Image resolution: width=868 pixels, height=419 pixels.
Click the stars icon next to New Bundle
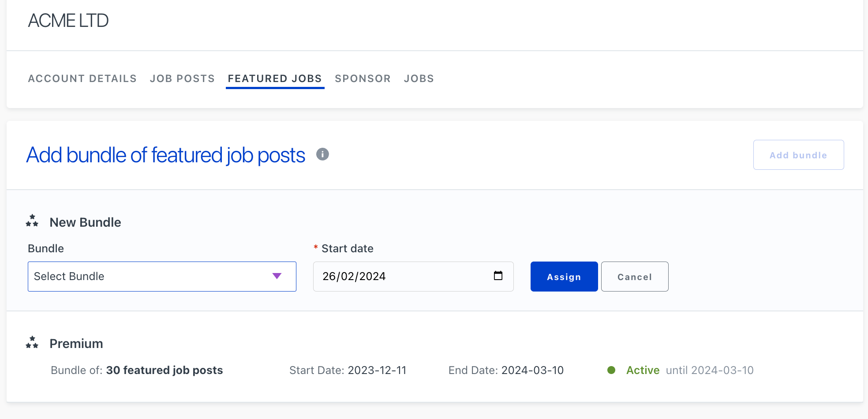point(32,221)
